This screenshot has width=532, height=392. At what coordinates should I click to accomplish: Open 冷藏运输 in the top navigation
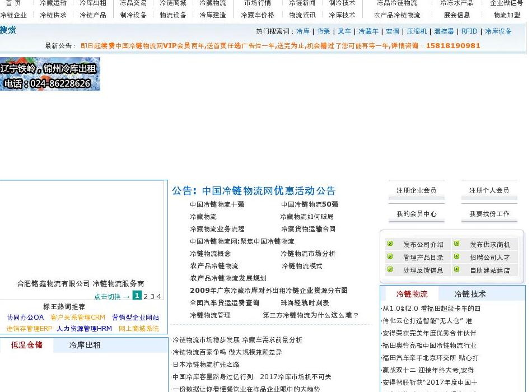coord(53,3)
